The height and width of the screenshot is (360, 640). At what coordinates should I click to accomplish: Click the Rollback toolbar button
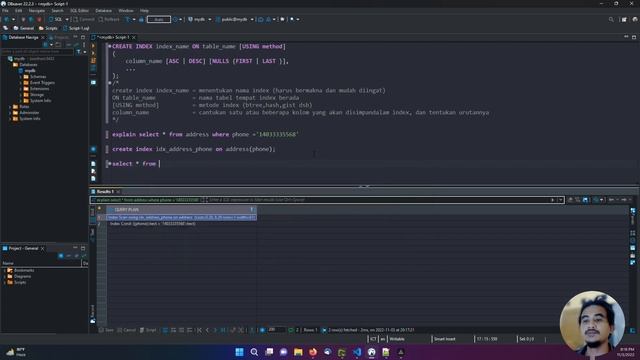(x=109, y=19)
